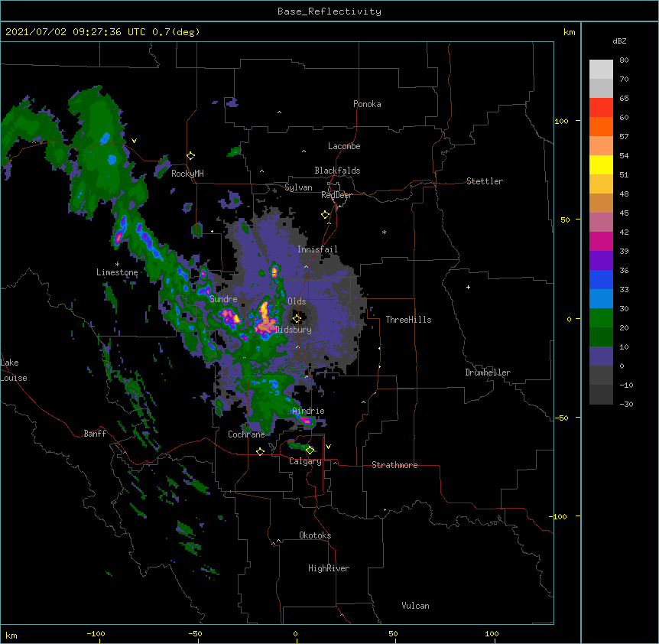This screenshot has width=659, height=644.
Task: Select the yellow diamond marker above Calgary label
Action: 310,450
